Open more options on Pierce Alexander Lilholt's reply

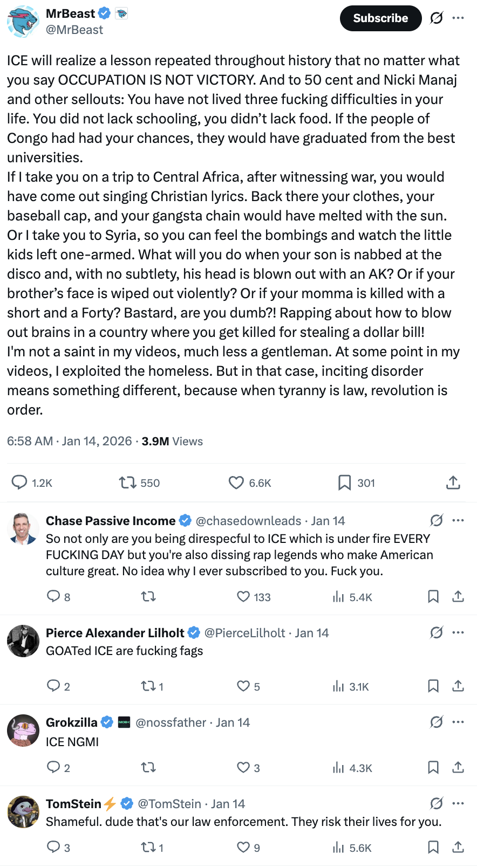[458, 633]
